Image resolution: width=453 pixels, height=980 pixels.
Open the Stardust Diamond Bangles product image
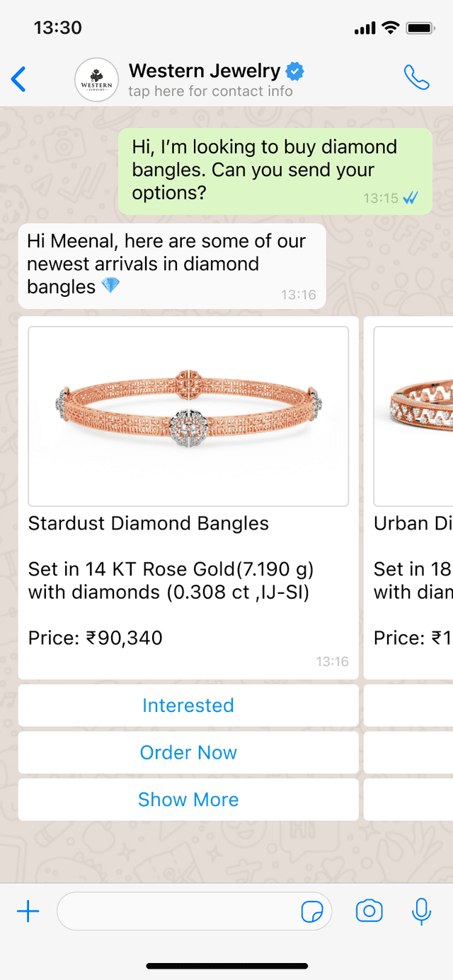point(188,416)
